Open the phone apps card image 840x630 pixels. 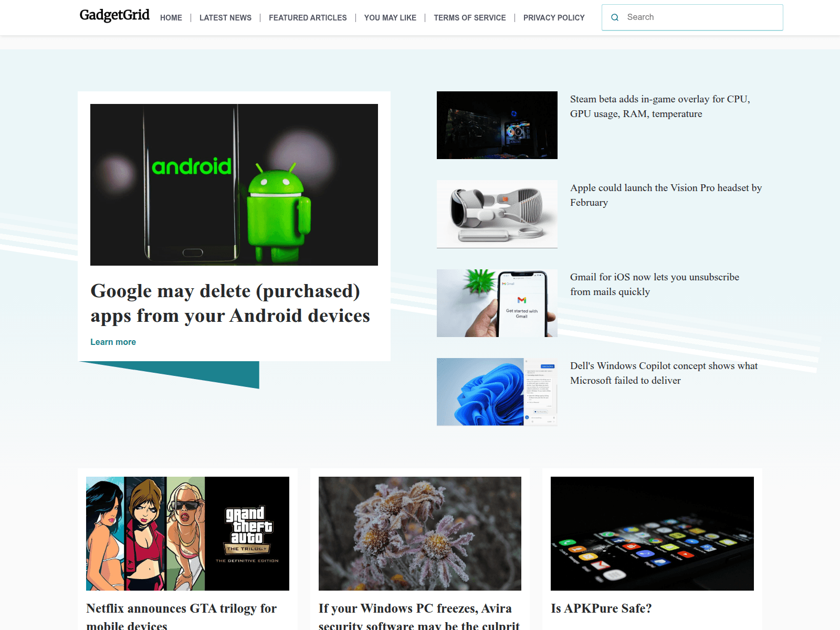coord(652,533)
